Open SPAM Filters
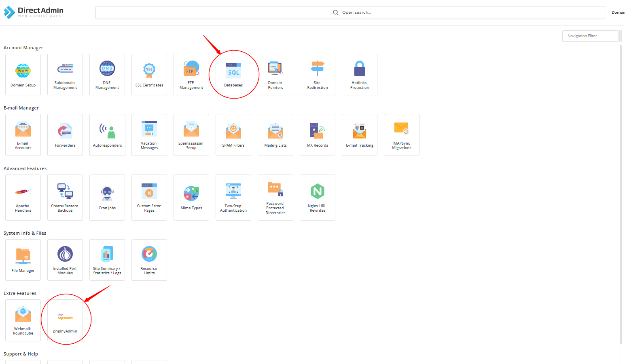This screenshot has width=625, height=364. pyautogui.click(x=233, y=135)
